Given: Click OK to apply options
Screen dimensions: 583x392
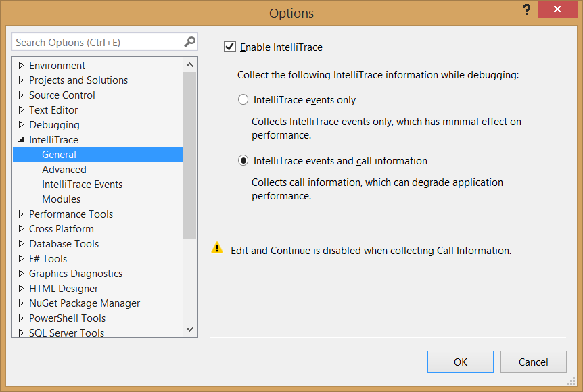Looking at the screenshot, I should [461, 362].
